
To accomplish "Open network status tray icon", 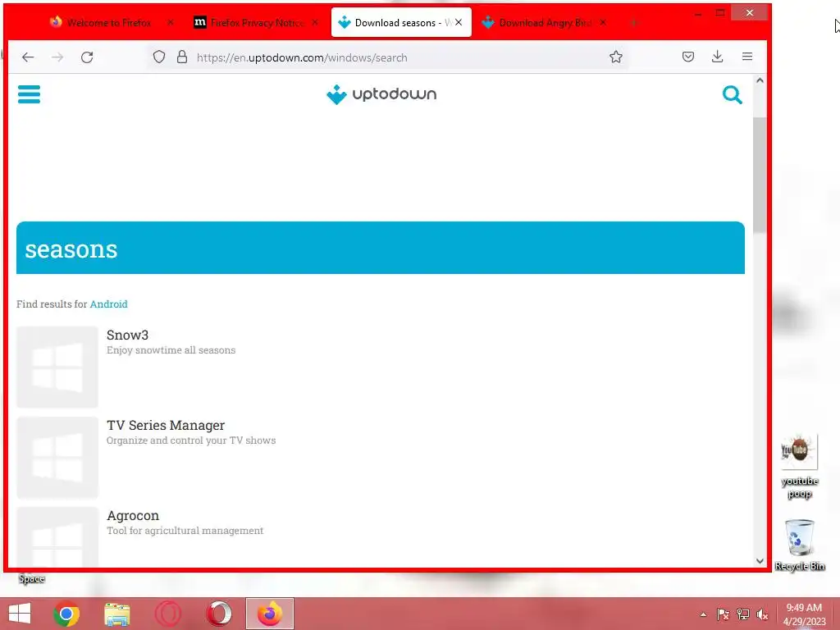I will coord(742,614).
